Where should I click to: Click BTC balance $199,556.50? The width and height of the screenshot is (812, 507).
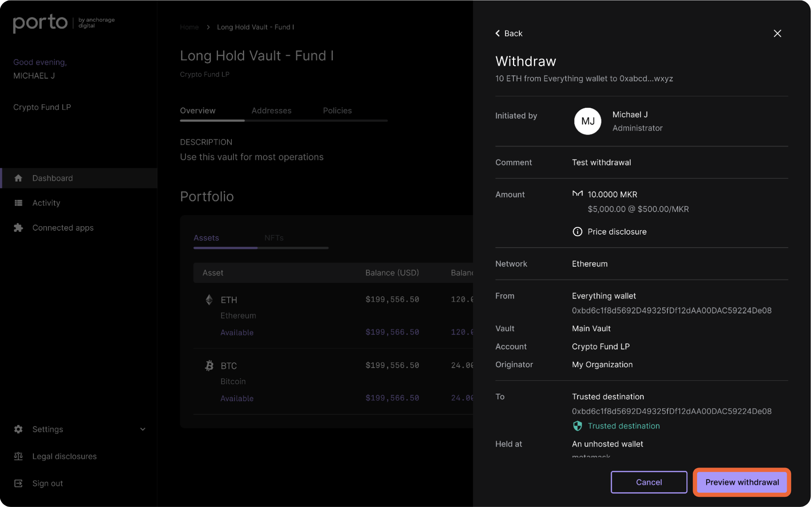tap(392, 366)
